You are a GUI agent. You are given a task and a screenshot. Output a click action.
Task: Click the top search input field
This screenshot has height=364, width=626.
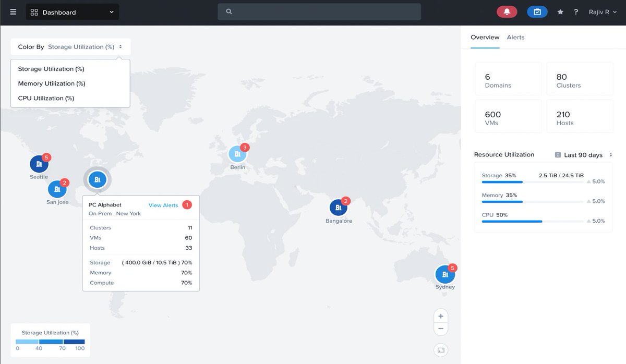[x=319, y=11]
